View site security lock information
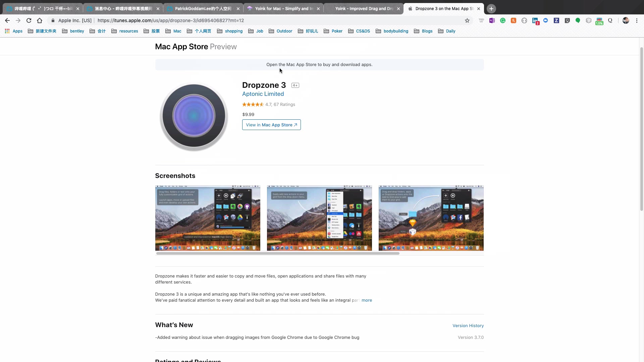Image resolution: width=644 pixels, height=362 pixels. (x=53, y=20)
